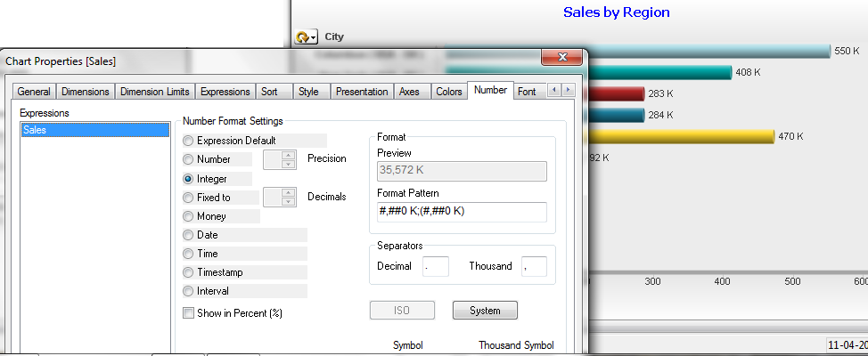Click the 470 K data label
Screen dimensions: 868x356
pyautogui.click(x=790, y=136)
